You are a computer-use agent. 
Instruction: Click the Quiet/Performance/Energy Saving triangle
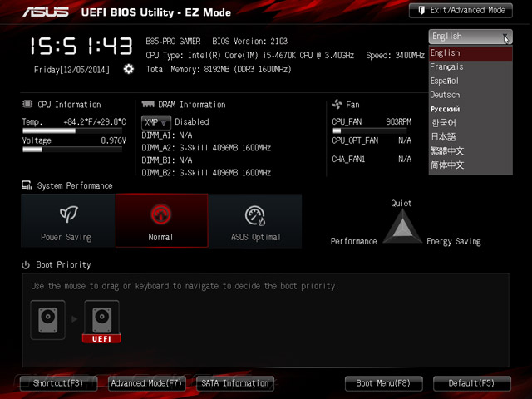[x=402, y=226]
